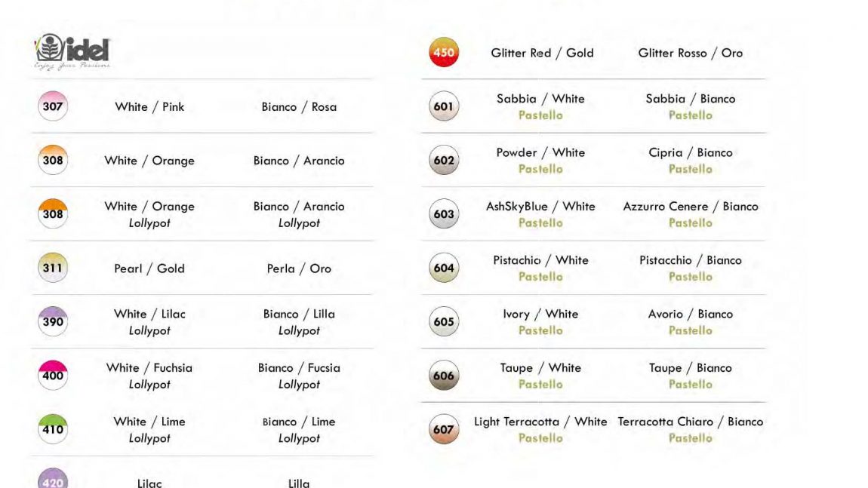The width and height of the screenshot is (868, 488).
Task: Click the 410 lime green swatch
Action: coord(53,429)
